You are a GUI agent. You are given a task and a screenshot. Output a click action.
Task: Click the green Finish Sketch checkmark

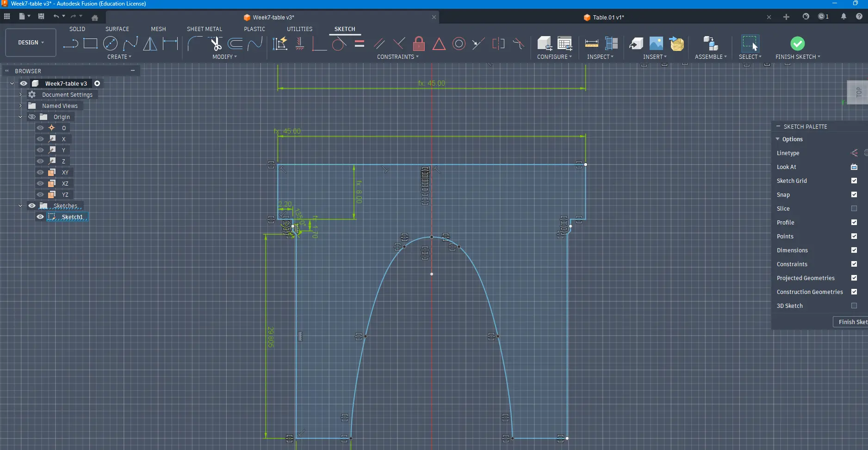tap(797, 44)
